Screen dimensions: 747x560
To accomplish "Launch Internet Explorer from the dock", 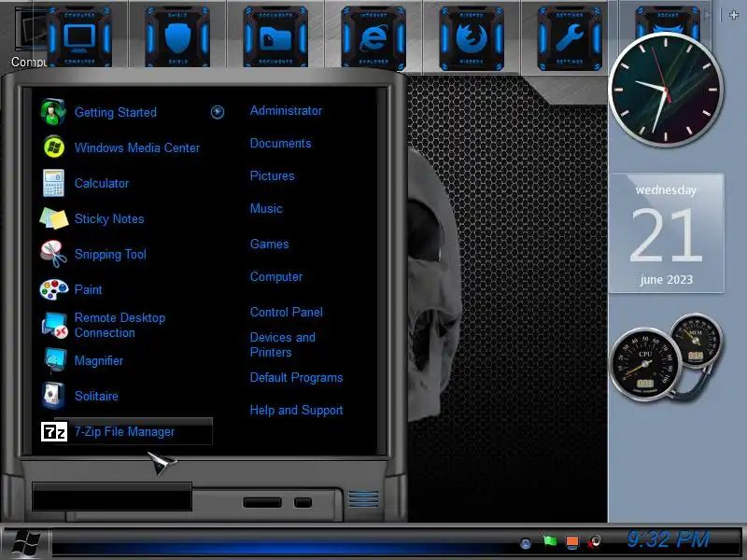I will click(x=373, y=37).
